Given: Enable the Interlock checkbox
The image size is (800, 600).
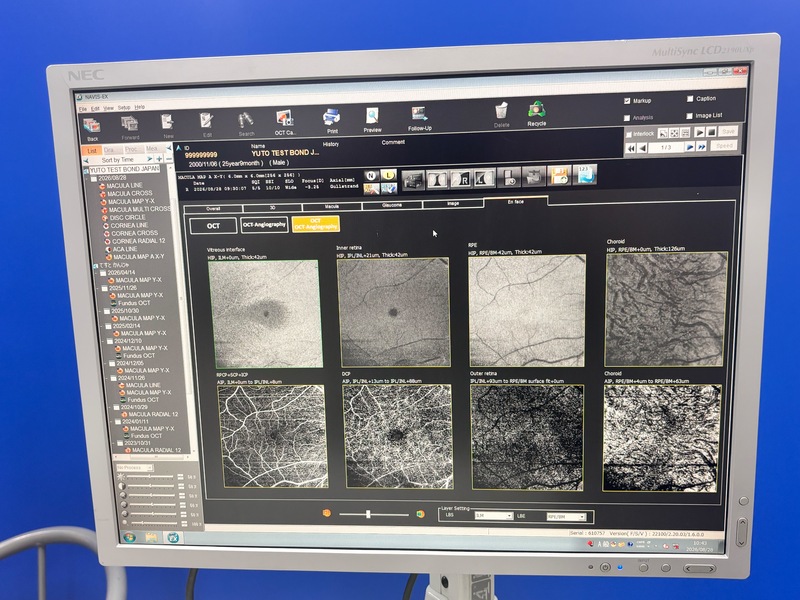Looking at the screenshot, I should (x=629, y=135).
